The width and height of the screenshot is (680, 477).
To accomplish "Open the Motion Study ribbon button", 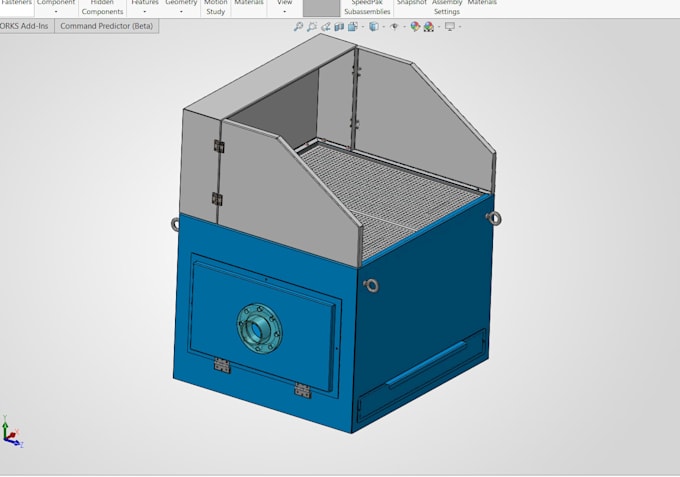I will (216, 7).
